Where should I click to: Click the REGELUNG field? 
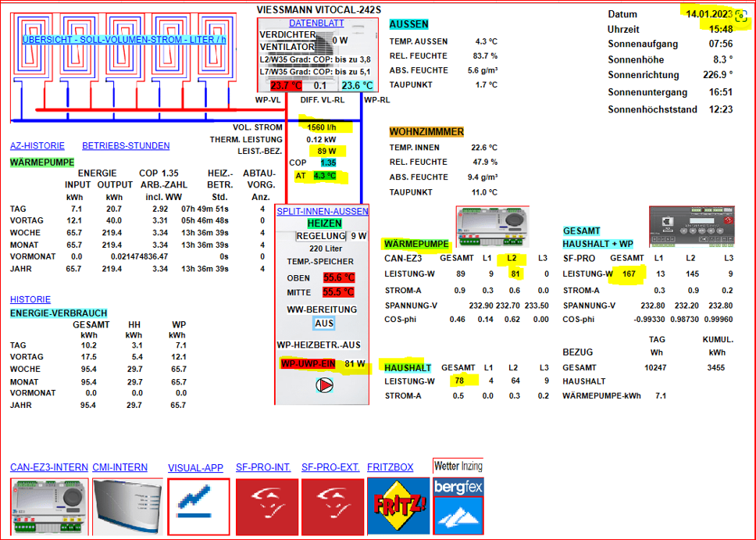[321, 236]
